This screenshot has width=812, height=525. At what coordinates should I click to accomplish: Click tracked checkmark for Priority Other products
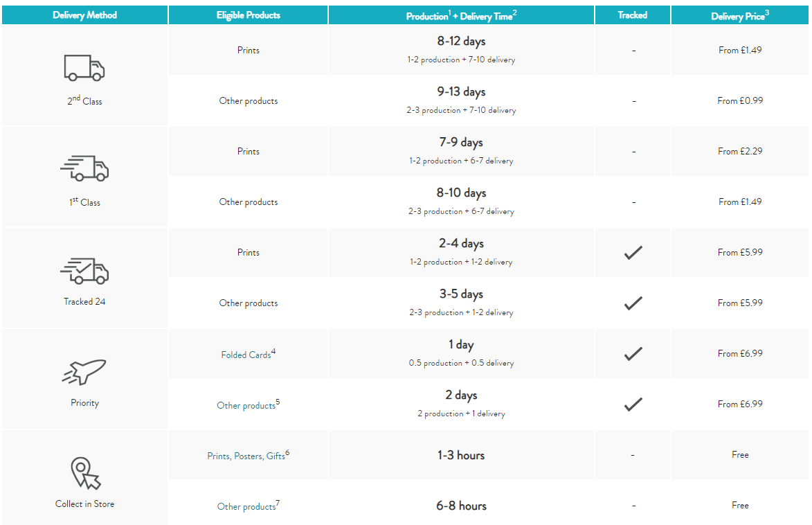pos(633,404)
